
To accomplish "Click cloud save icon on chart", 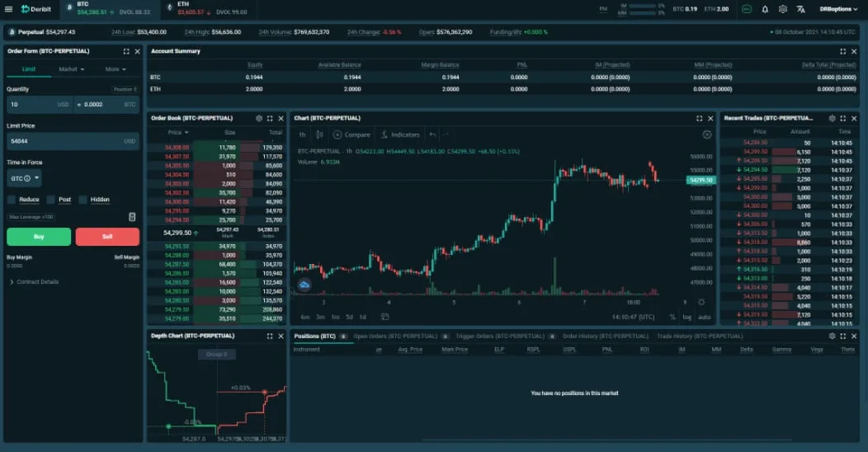I will point(304,285).
